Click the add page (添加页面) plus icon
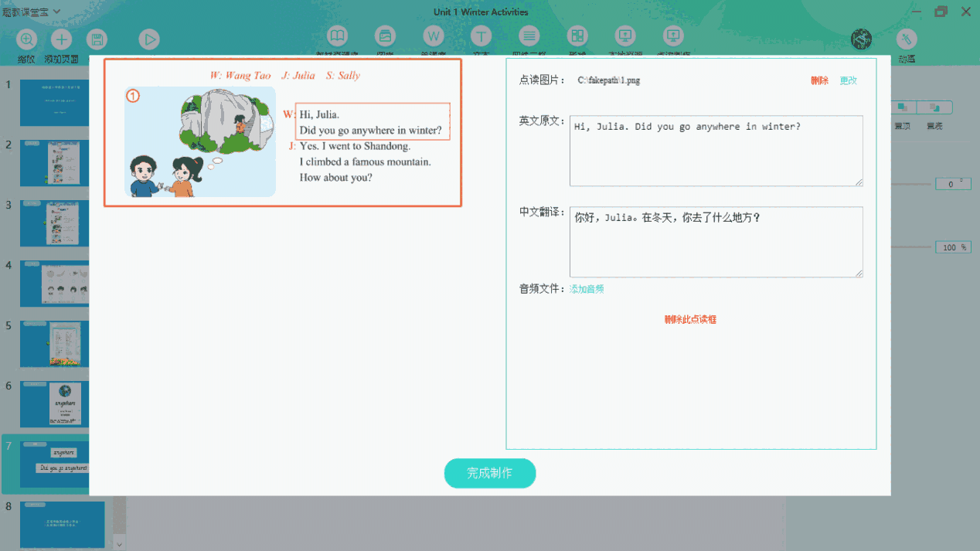This screenshot has height=551, width=980. [61, 39]
